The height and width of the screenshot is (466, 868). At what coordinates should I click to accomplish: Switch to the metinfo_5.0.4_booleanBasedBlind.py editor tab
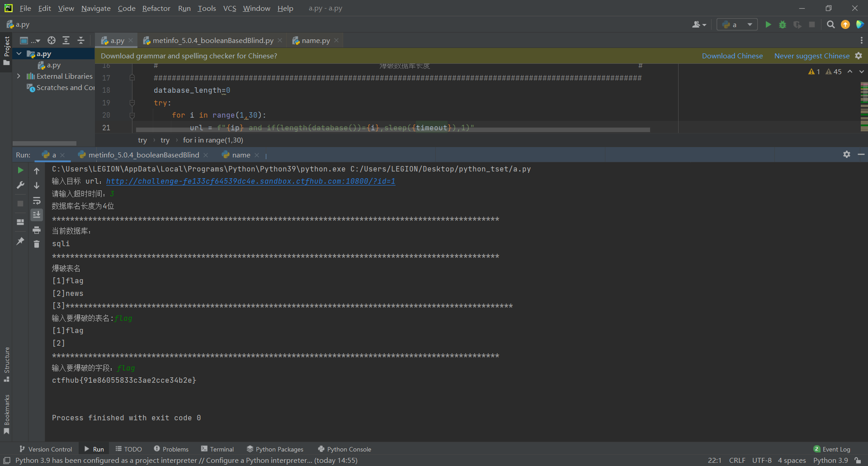point(212,40)
